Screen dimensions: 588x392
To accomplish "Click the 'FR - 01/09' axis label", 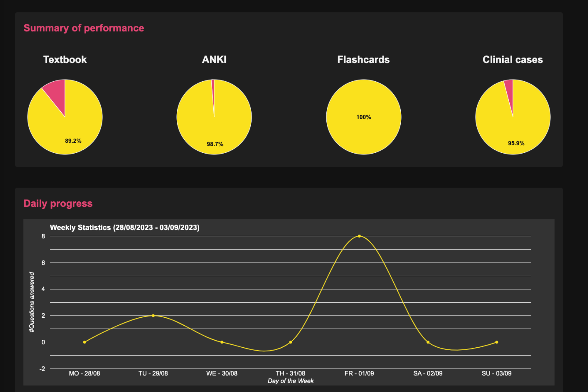I will coord(359,373).
